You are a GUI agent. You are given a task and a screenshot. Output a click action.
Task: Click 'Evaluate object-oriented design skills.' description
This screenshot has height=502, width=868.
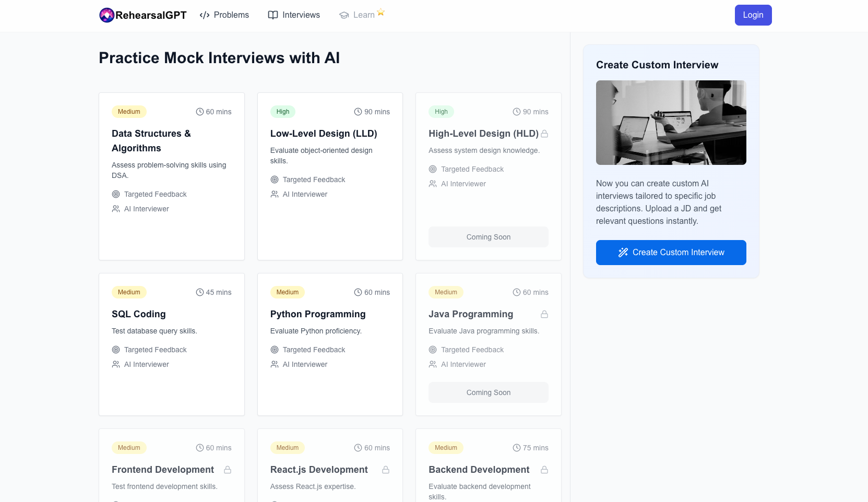[x=322, y=156]
